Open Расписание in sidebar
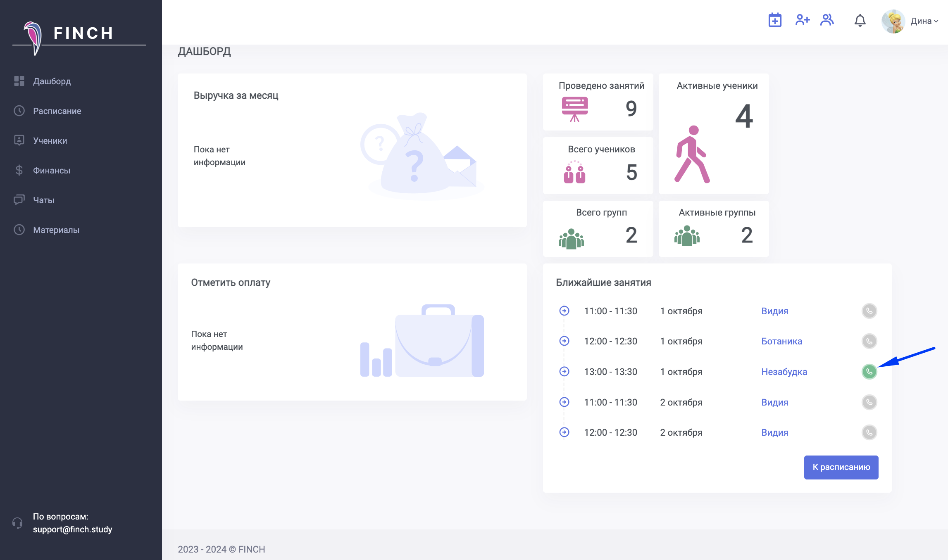Viewport: 948px width, 560px height. [x=57, y=111]
